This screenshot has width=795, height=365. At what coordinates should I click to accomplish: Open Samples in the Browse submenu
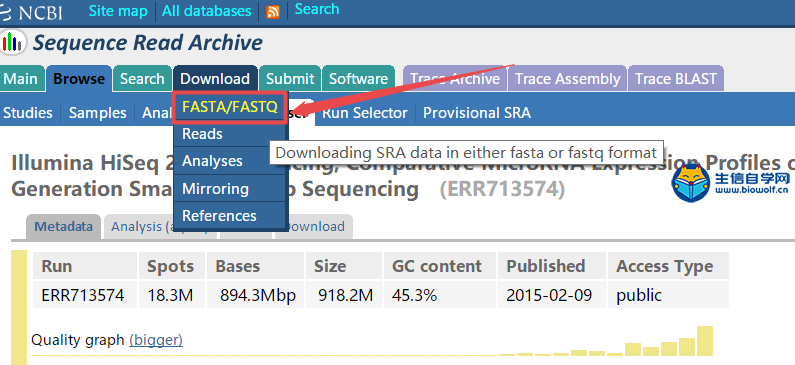click(x=97, y=113)
